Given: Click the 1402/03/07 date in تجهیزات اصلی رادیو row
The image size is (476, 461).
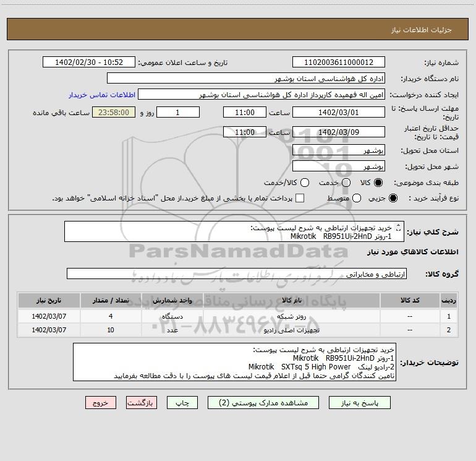Looking at the screenshot, I should tap(49, 330).
